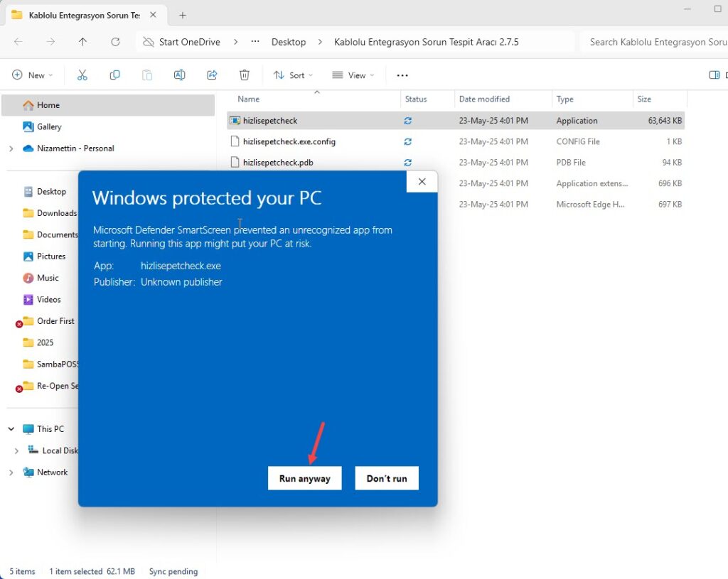Expand the Network tree node

click(11, 472)
